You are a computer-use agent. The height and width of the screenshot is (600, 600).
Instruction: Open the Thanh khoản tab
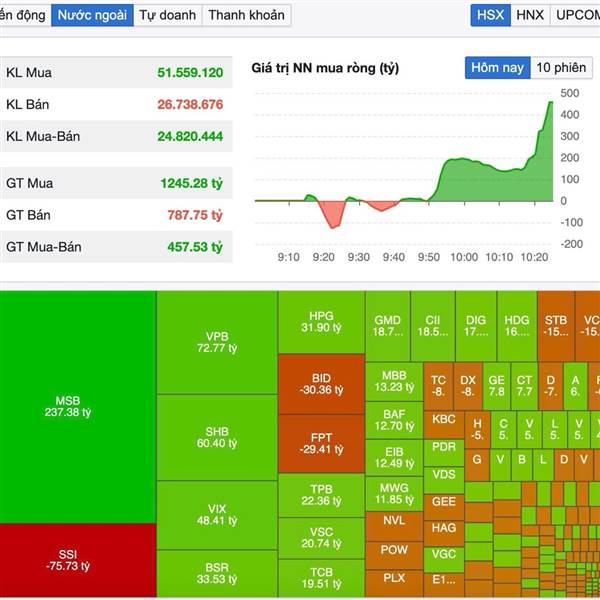[246, 15]
